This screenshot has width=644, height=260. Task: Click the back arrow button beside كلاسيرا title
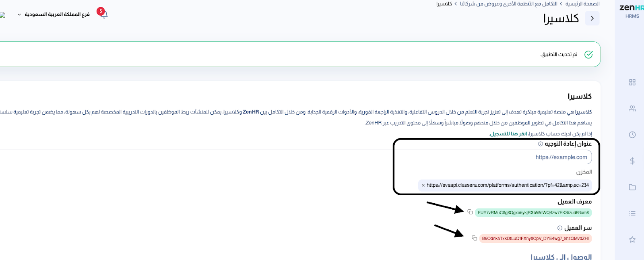pyautogui.click(x=592, y=18)
